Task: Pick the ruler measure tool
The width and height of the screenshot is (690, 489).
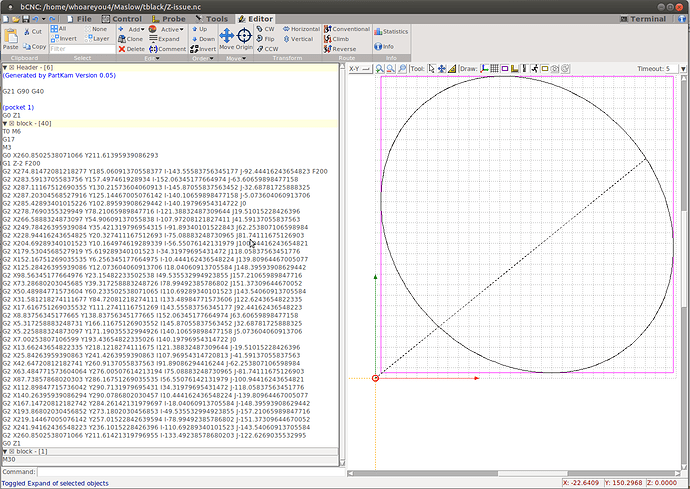Action: [x=451, y=69]
